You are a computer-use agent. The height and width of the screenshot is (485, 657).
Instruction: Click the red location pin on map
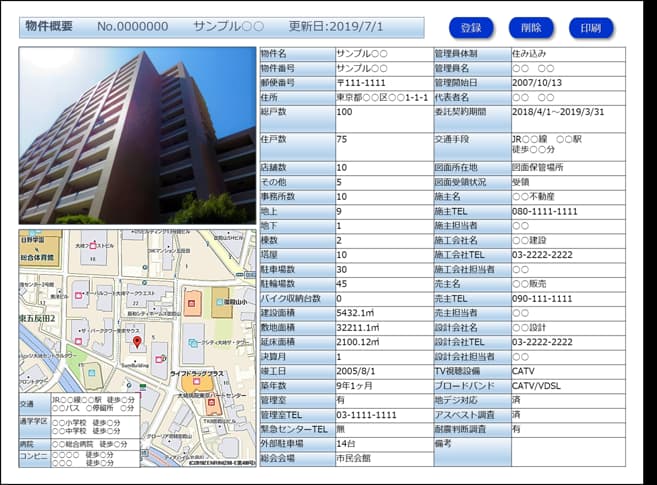pos(137,343)
